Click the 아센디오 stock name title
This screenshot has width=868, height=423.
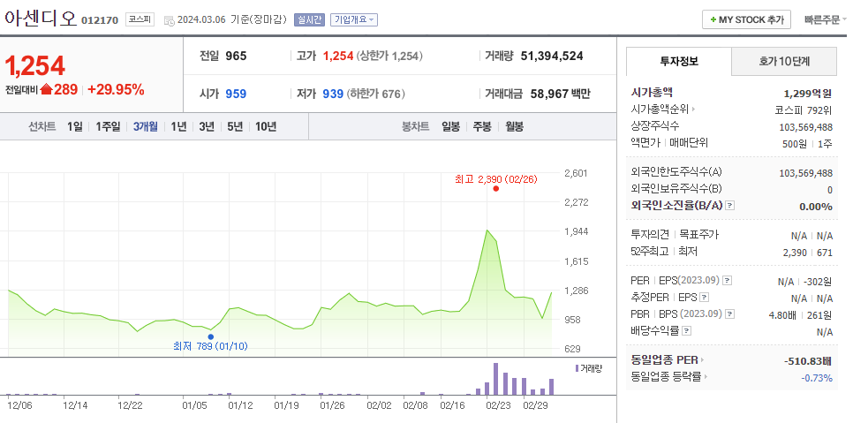pyautogui.click(x=41, y=19)
